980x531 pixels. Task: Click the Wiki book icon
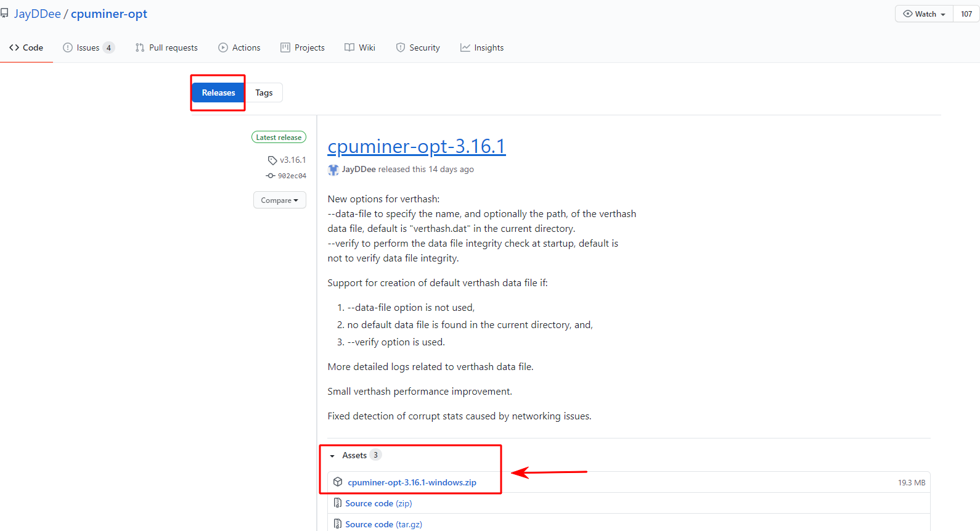(x=349, y=47)
